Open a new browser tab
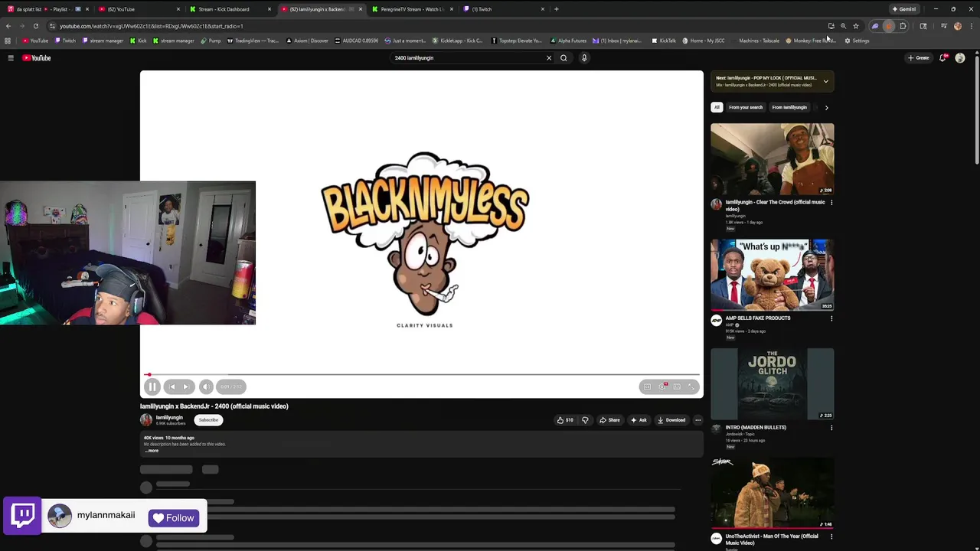 [x=557, y=9]
